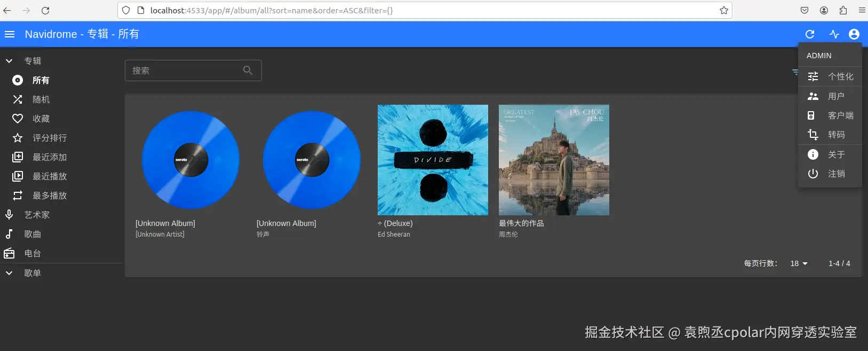The width and height of the screenshot is (868, 351).
Task: Click the [Unknown Artist] link
Action: (160, 235)
